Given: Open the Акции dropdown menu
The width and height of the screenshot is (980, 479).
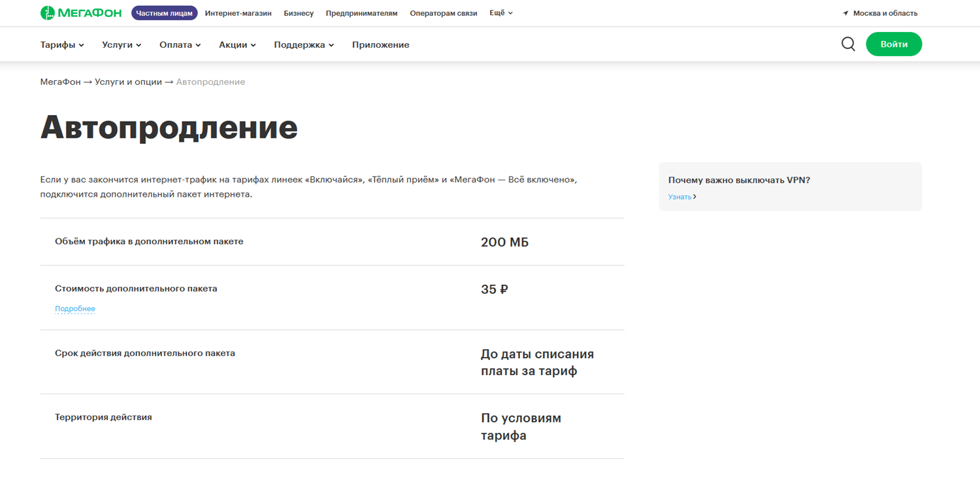Looking at the screenshot, I should 237,45.
